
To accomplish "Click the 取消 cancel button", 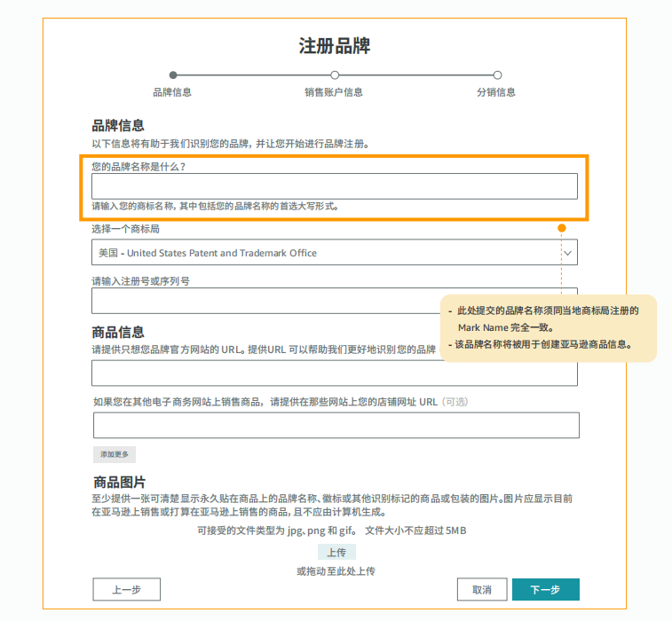I will 482,590.
